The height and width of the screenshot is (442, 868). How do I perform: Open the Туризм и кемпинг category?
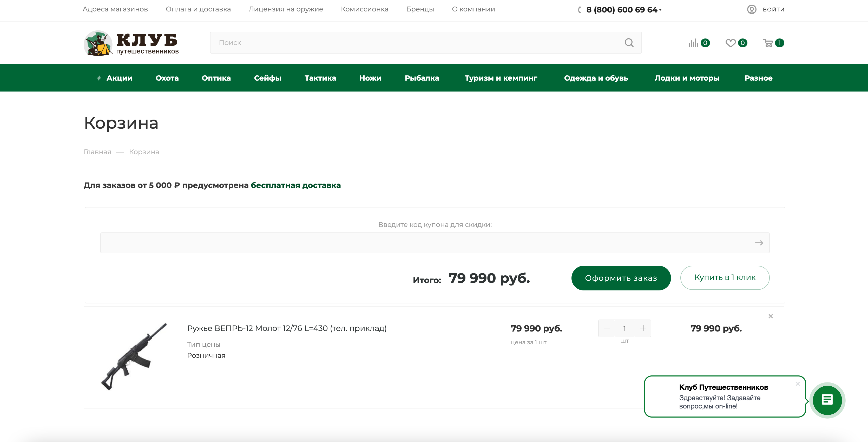[501, 78]
